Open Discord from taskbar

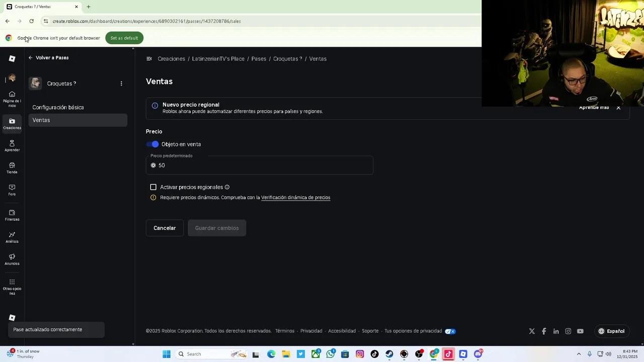[x=478, y=354]
